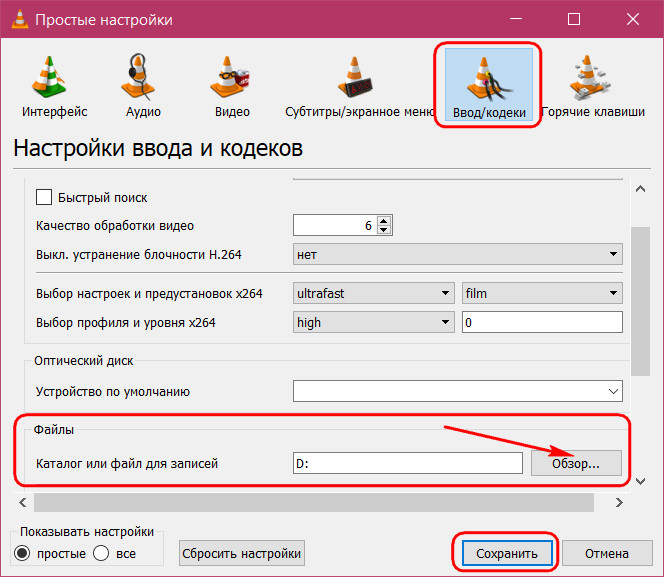Click the record directory field containing D:

(407, 463)
